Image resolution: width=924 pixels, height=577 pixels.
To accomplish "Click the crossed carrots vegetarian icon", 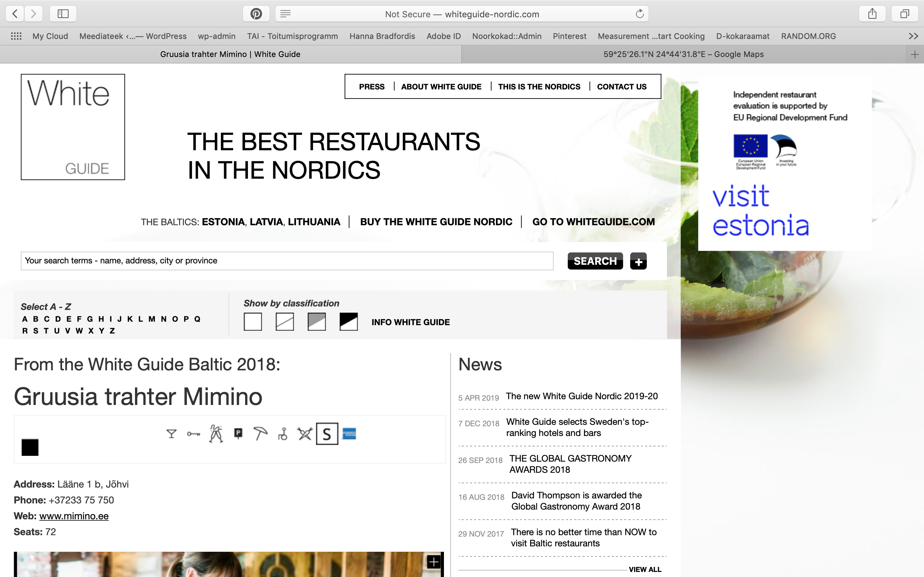I will click(305, 434).
